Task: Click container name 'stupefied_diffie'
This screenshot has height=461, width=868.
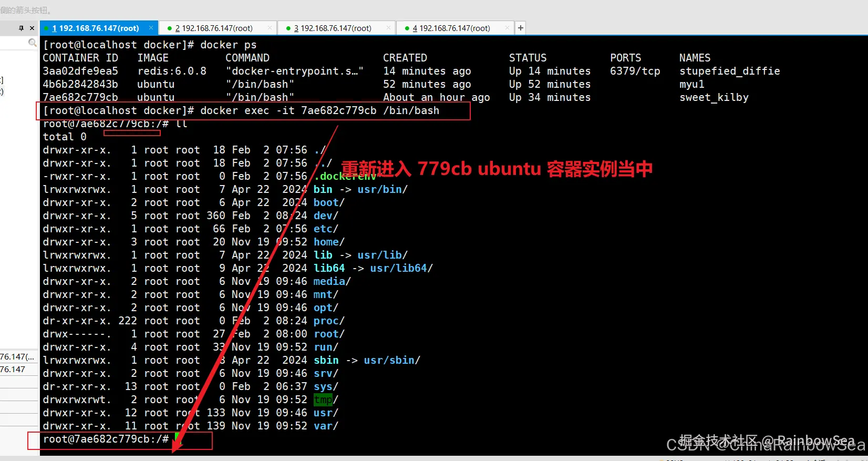Action: [x=730, y=71]
